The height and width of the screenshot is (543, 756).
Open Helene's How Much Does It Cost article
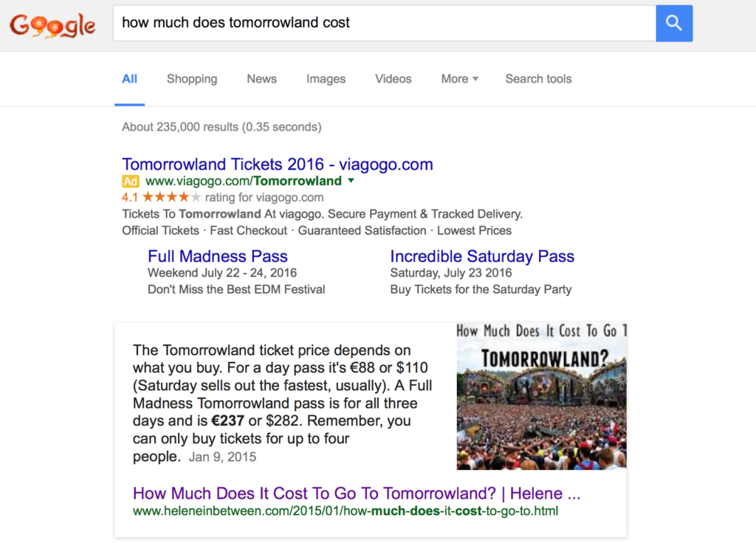(x=357, y=494)
